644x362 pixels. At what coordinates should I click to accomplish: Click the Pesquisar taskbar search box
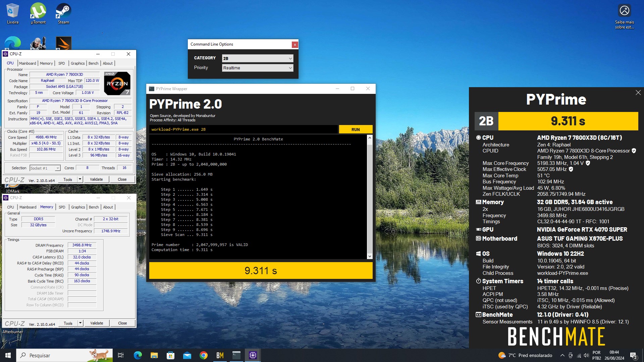click(x=64, y=355)
